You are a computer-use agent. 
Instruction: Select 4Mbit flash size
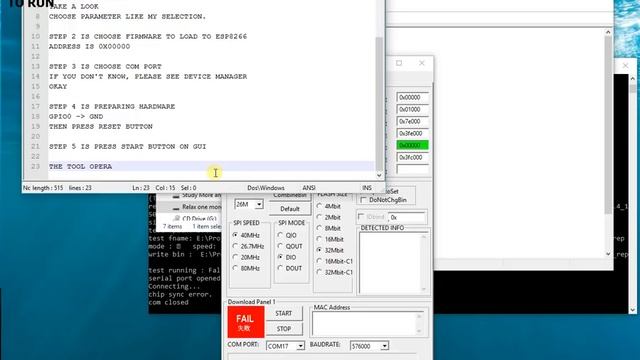[329, 206]
